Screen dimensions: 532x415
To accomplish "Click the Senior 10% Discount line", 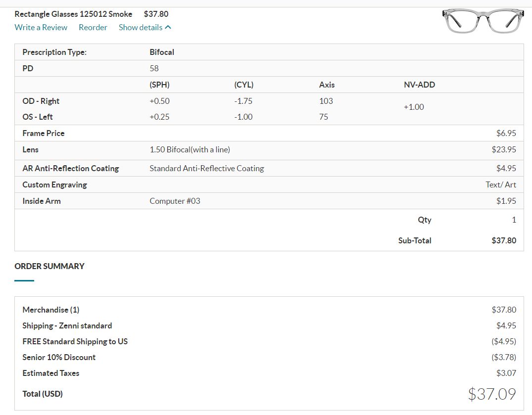I will click(x=59, y=357).
